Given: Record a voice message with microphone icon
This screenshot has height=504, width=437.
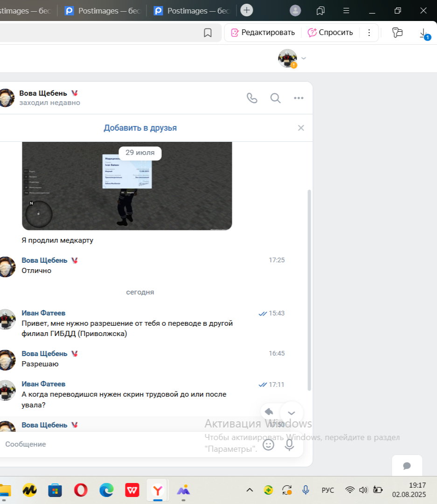Looking at the screenshot, I should coord(289,445).
